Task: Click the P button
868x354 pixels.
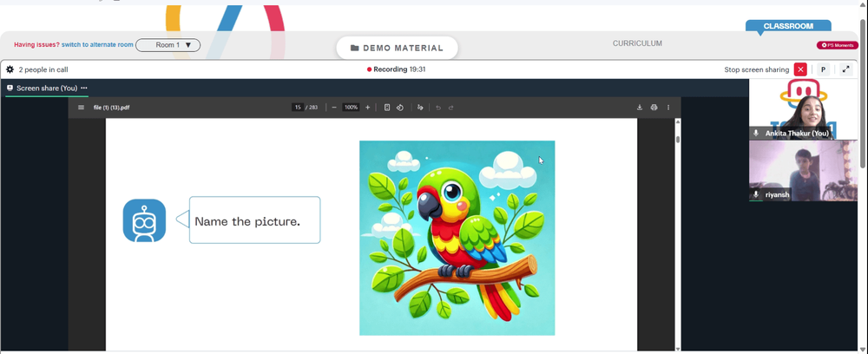Action: tap(823, 69)
